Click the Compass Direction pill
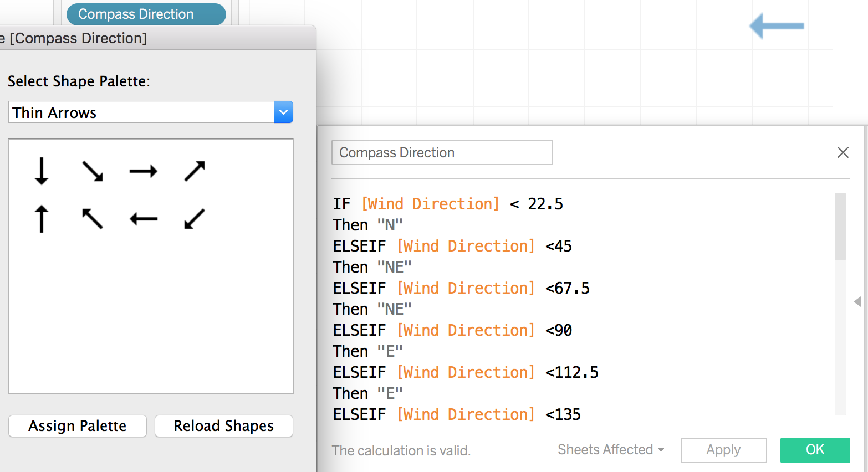 (146, 14)
